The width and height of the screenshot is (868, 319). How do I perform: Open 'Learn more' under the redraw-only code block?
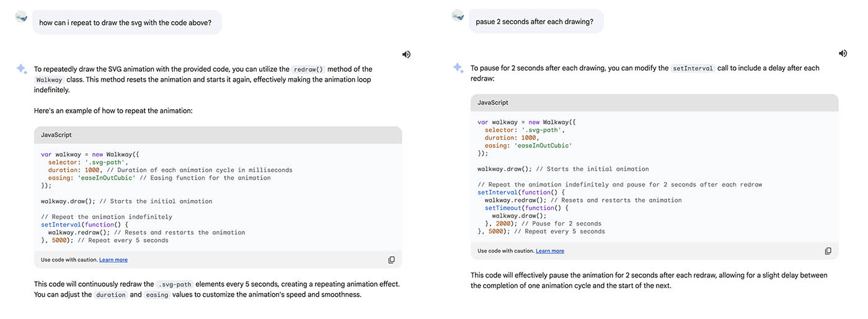tap(113, 260)
